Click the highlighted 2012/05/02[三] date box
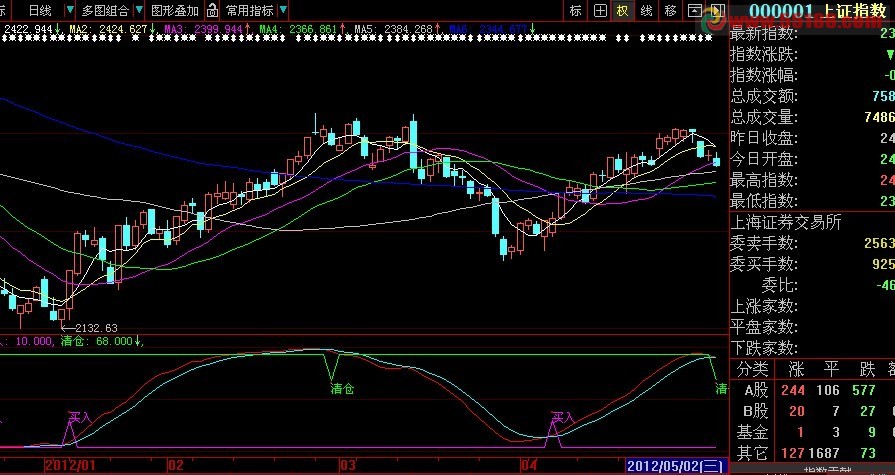 [677, 465]
